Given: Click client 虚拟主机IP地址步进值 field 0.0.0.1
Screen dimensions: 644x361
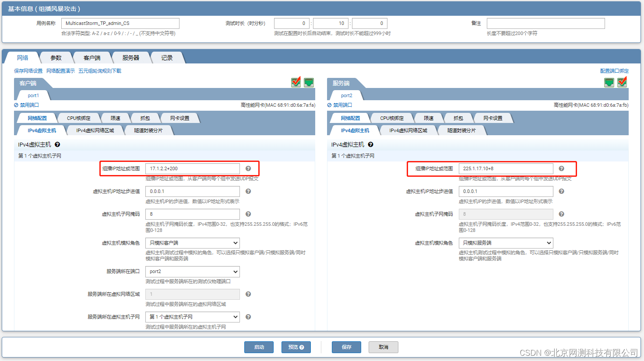Looking at the screenshot, I should click(193, 191).
